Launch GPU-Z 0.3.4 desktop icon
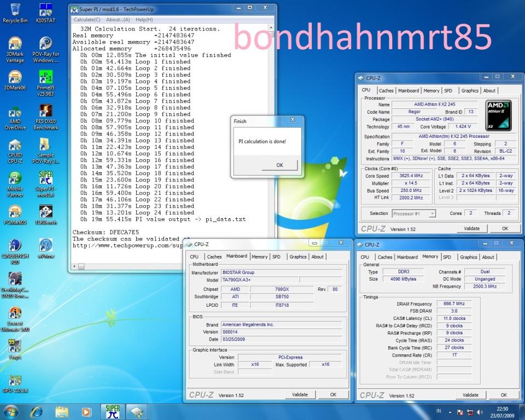525x420 pixels. 15,383
